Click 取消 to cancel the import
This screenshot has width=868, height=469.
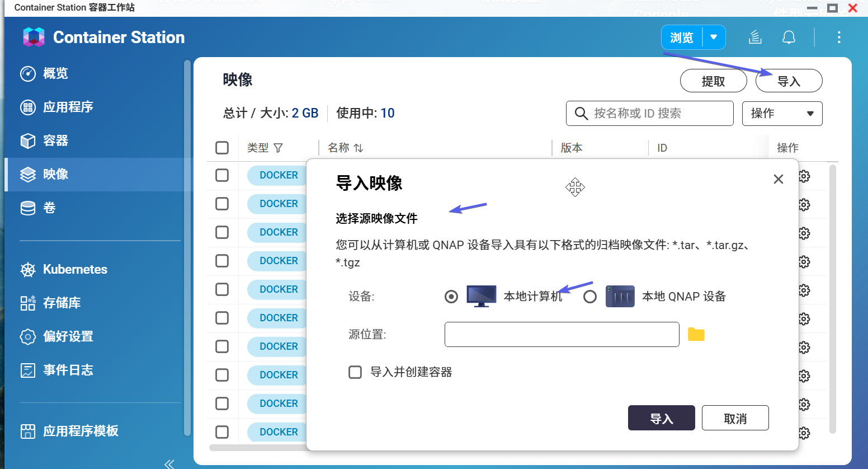735,418
